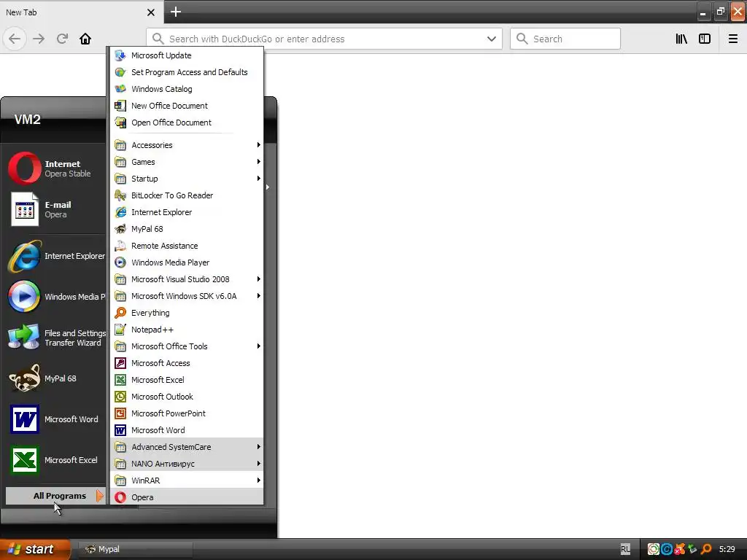Launch Microsoft Access
Image resolution: width=747 pixels, height=560 pixels.
click(187, 363)
